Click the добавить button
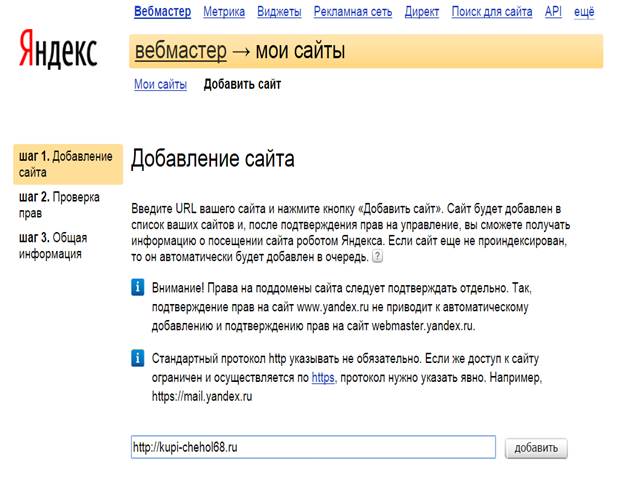This screenshot has height=483, width=622. click(x=536, y=448)
